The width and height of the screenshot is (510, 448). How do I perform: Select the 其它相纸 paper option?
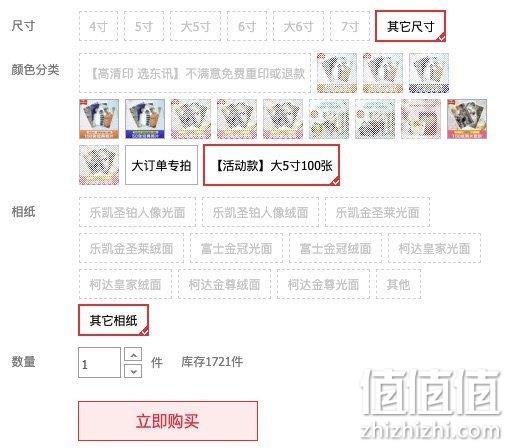[x=113, y=320]
